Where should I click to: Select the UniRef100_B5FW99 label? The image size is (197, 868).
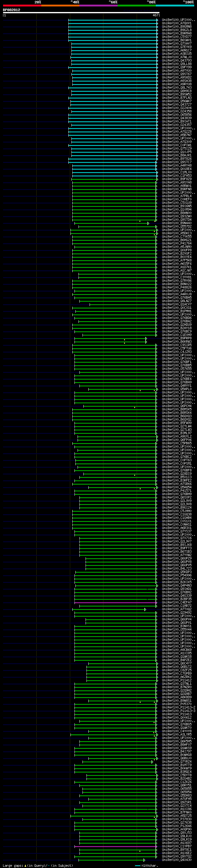coord(176,423)
